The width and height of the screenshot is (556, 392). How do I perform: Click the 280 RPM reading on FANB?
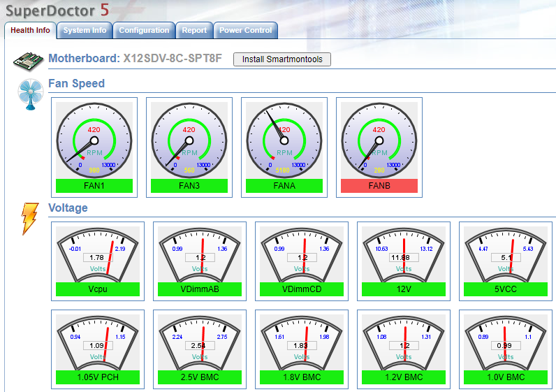[379, 170]
